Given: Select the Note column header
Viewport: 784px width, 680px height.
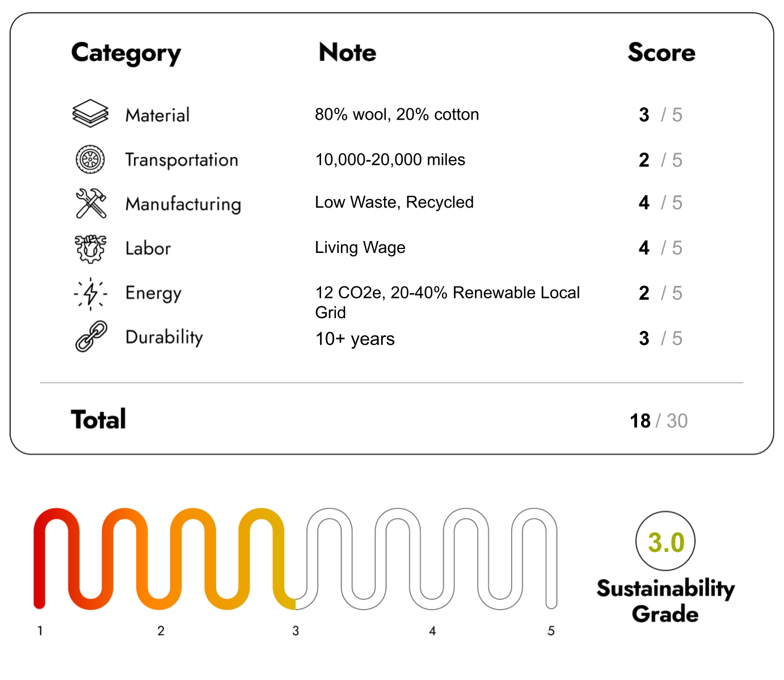Looking at the screenshot, I should click(347, 52).
